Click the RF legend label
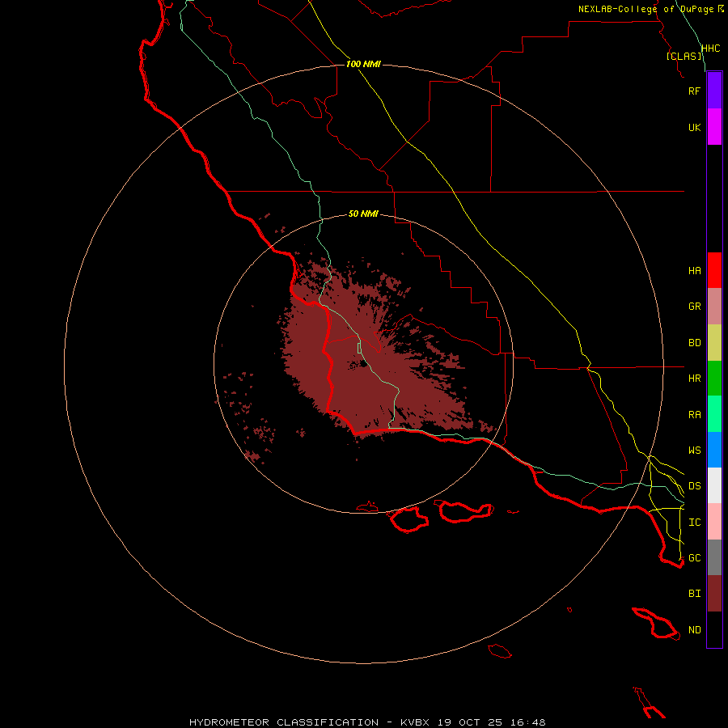Image resolution: width=728 pixels, height=728 pixels. tap(694, 91)
